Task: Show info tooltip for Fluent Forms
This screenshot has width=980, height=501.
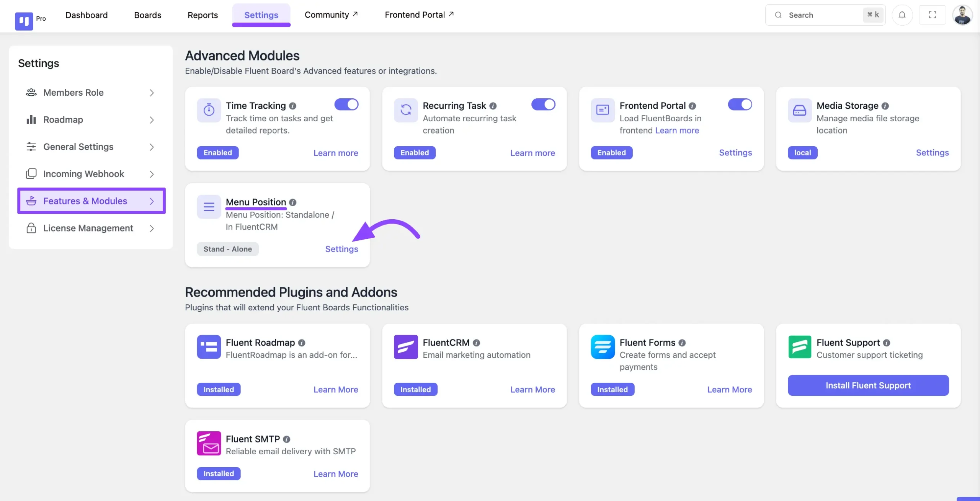Action: tap(682, 343)
